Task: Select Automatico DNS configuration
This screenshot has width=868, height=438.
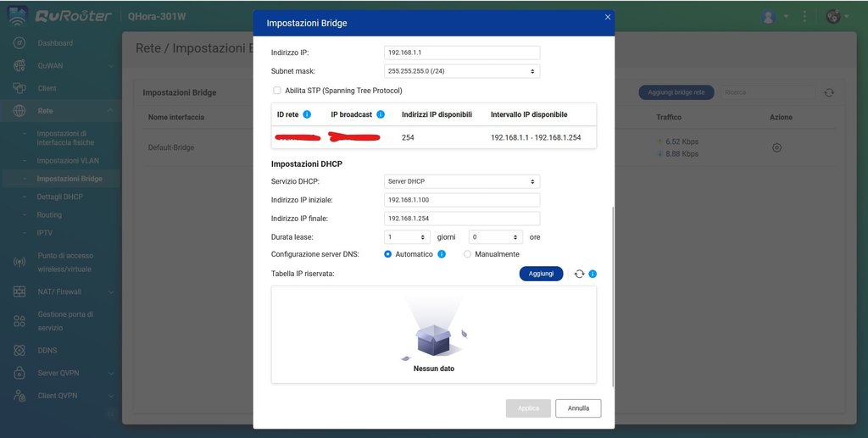Action: pyautogui.click(x=388, y=254)
